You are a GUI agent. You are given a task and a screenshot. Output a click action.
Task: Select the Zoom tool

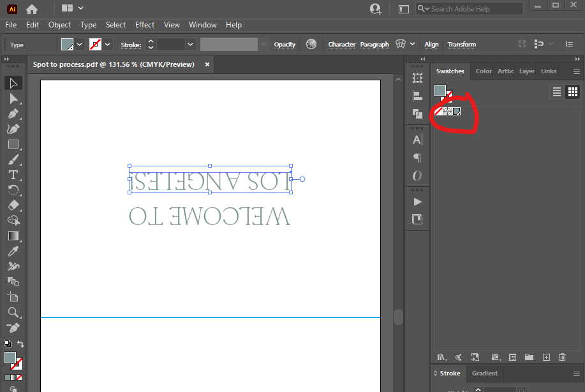pos(13,312)
